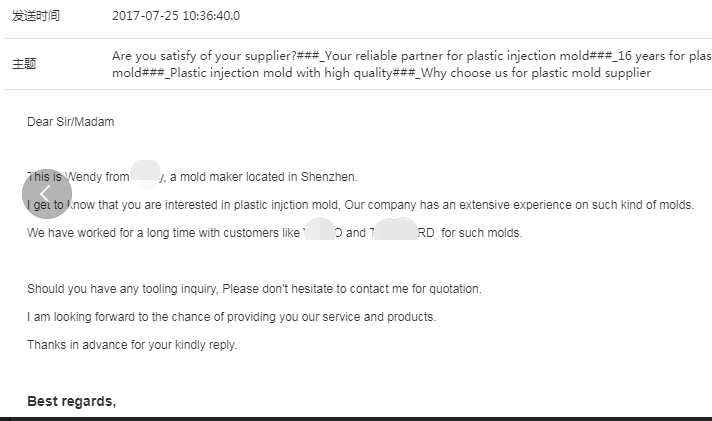The width and height of the screenshot is (712, 421).
Task: Click the 发送时间 label
Action: (x=36, y=16)
